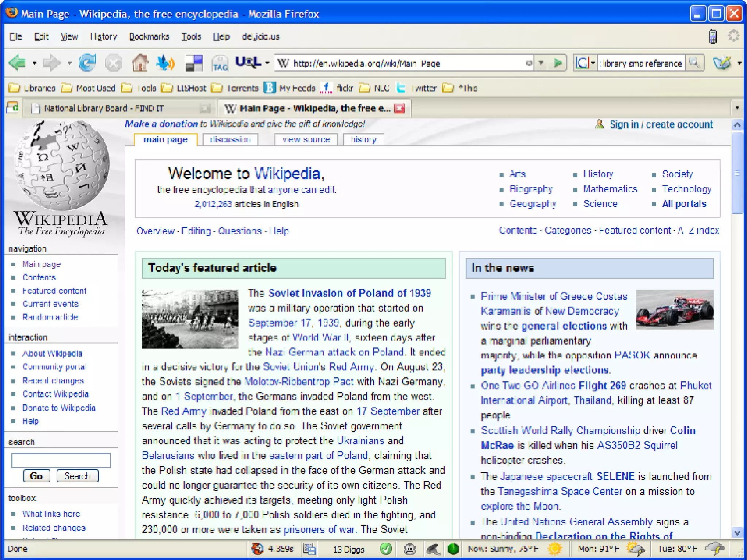Viewport: 747px width, 560px height.
Task: Click the Sign in / create account link
Action: [x=661, y=125]
